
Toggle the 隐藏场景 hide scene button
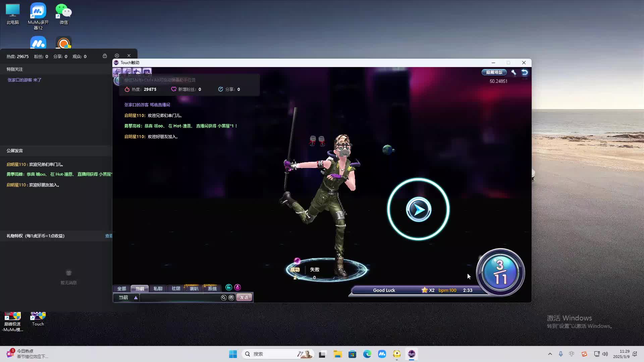point(494,72)
